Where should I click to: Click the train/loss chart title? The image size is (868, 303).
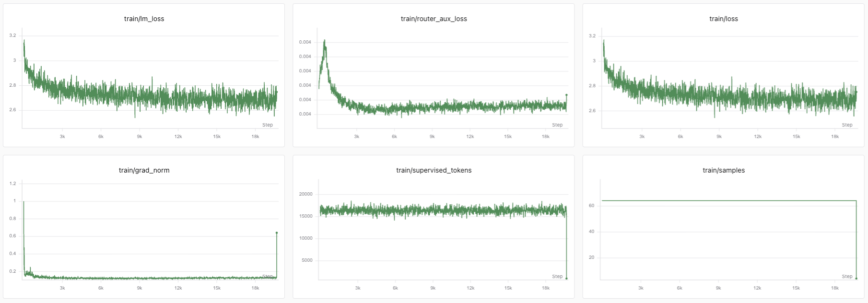[x=724, y=19]
